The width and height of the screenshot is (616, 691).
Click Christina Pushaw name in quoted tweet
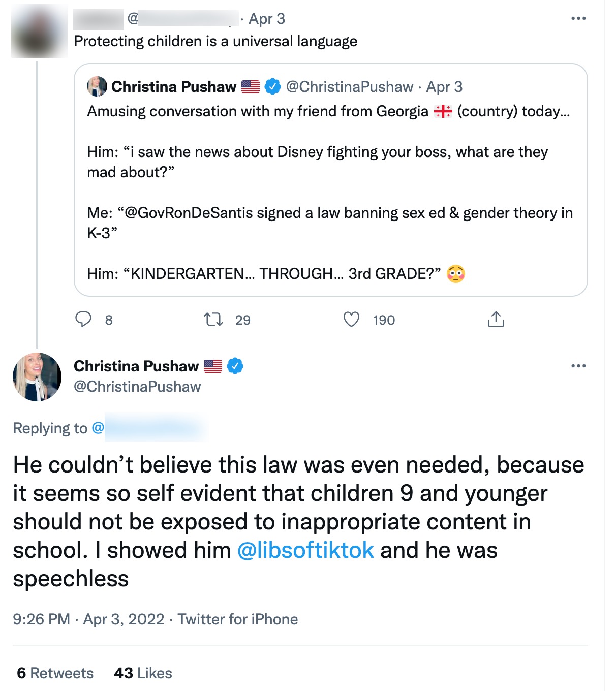click(x=173, y=87)
